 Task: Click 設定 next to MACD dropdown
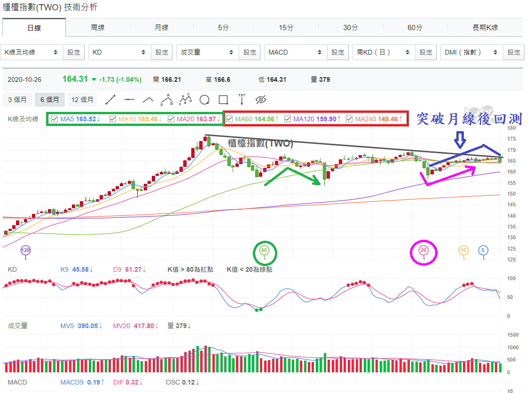coord(338,52)
